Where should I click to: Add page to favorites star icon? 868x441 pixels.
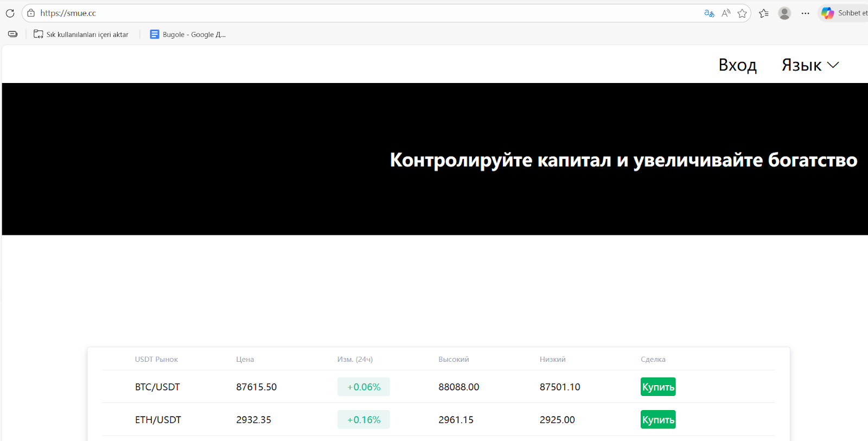click(x=742, y=14)
